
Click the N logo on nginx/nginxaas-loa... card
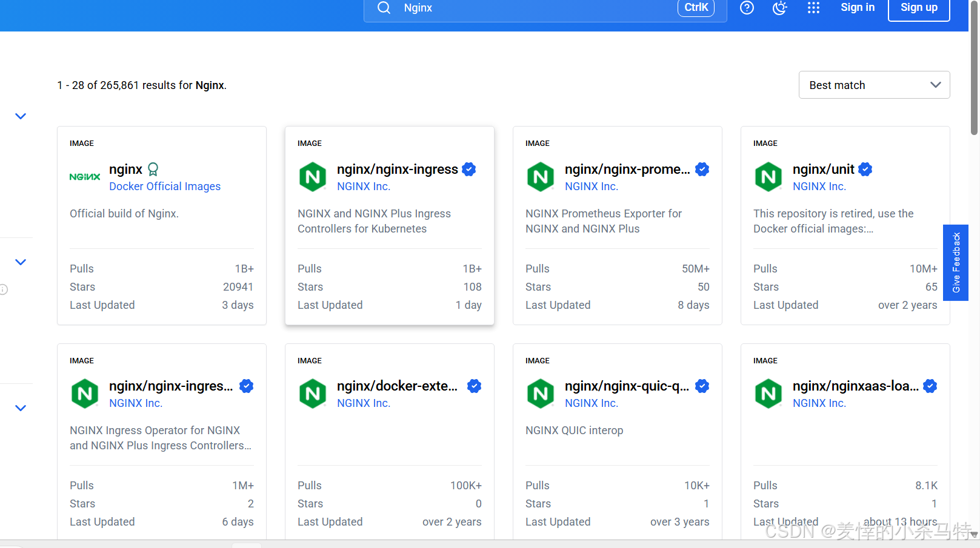768,394
